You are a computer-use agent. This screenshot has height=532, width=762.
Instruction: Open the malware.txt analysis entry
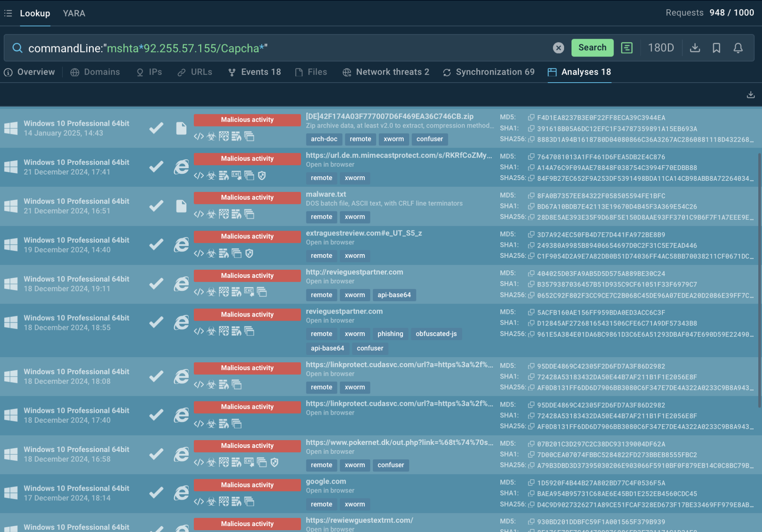pyautogui.click(x=326, y=194)
